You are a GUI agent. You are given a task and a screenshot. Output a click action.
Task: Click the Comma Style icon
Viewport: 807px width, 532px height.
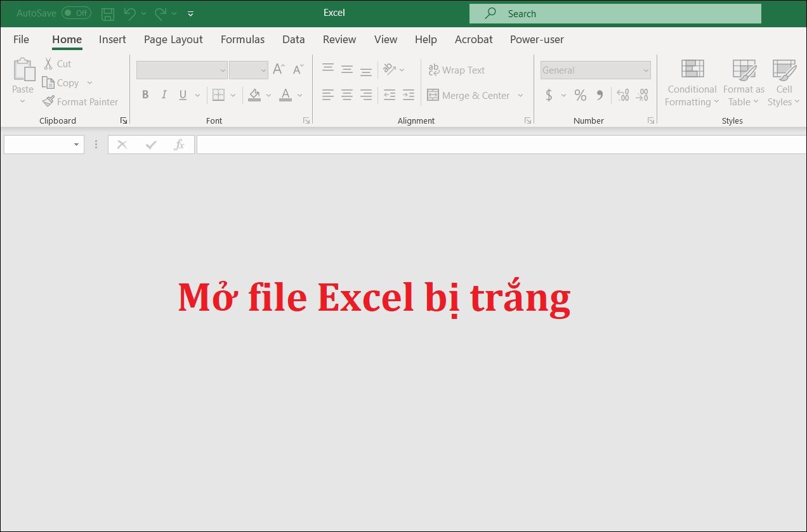600,95
